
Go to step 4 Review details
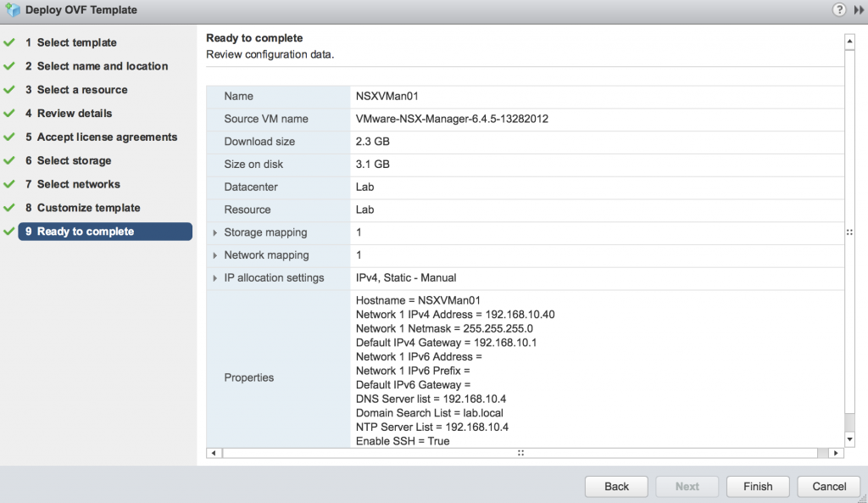pos(69,113)
